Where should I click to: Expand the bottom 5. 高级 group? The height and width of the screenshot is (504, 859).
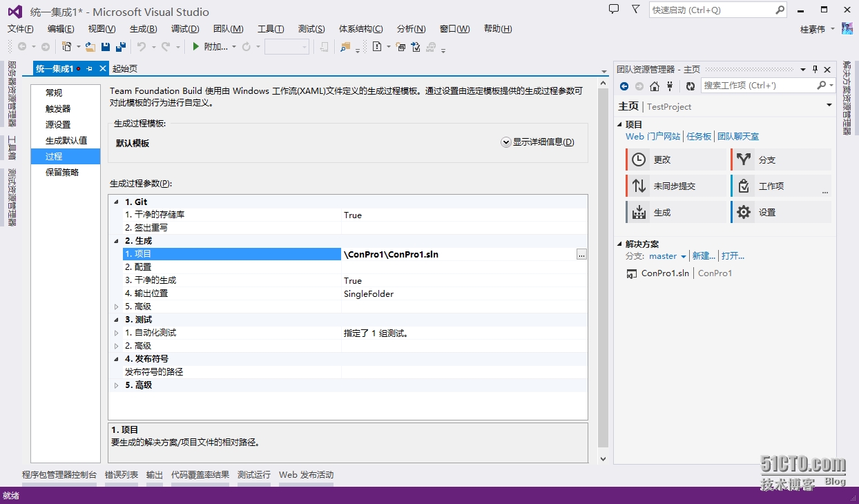[x=117, y=385]
